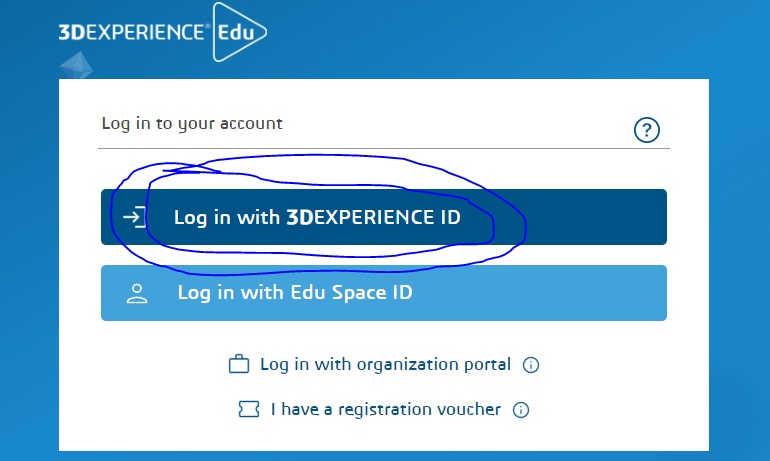Click the info icon beside organization portal

(531, 365)
